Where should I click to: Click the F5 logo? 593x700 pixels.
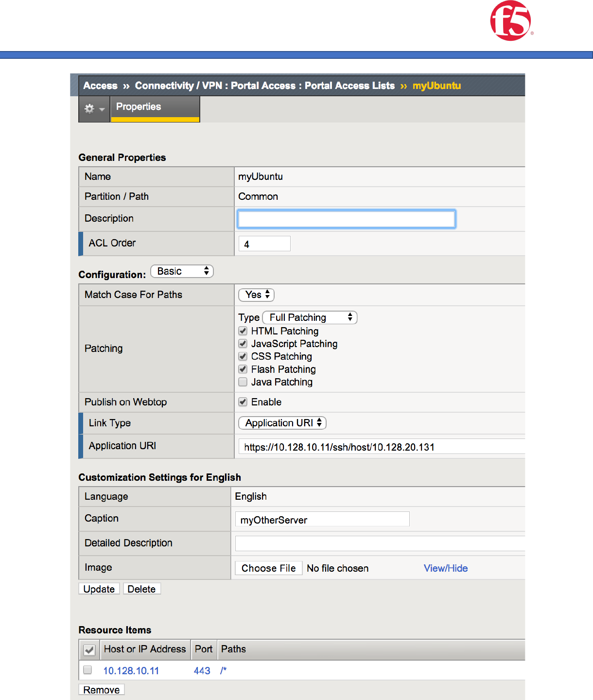click(510, 21)
